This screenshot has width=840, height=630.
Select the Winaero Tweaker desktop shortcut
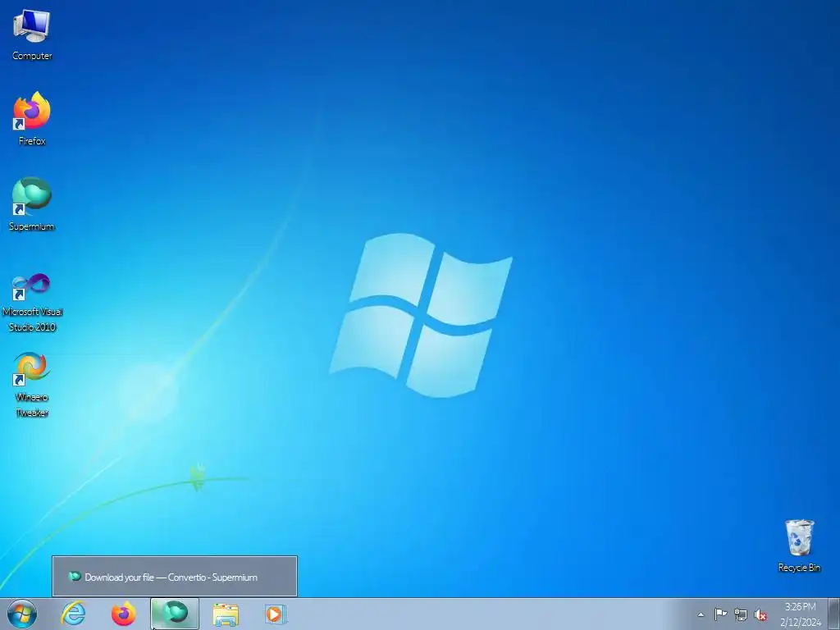tap(32, 385)
